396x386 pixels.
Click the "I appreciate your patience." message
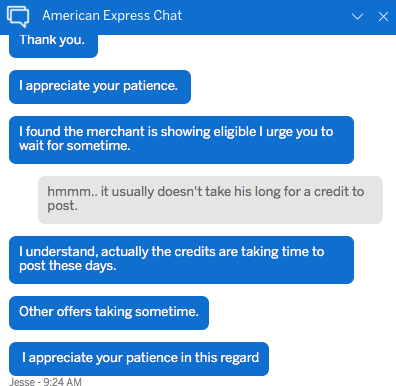100,87
